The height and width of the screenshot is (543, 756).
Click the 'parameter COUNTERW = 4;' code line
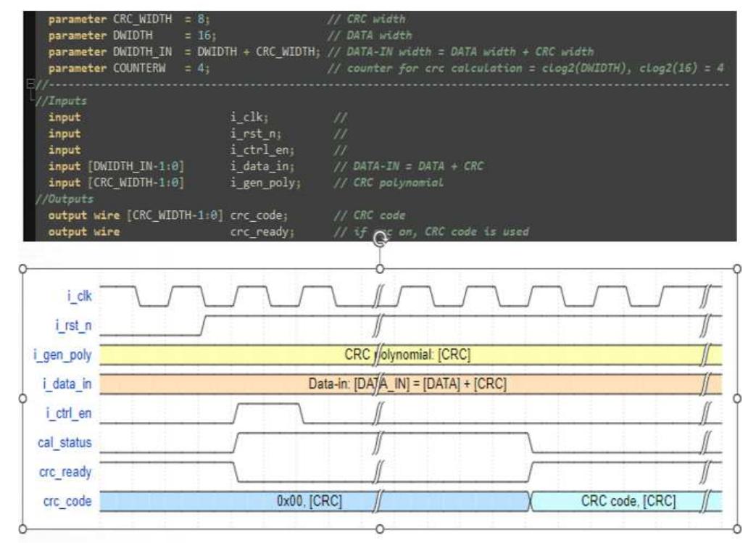[x=129, y=68]
